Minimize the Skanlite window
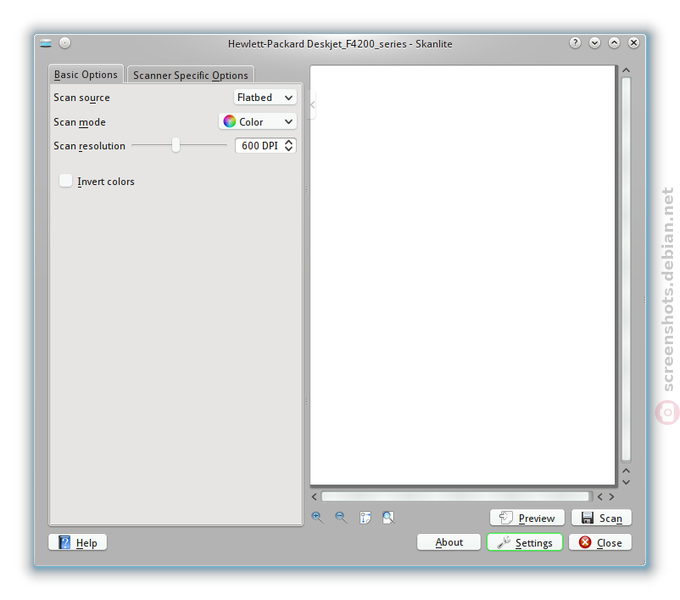 595,43
